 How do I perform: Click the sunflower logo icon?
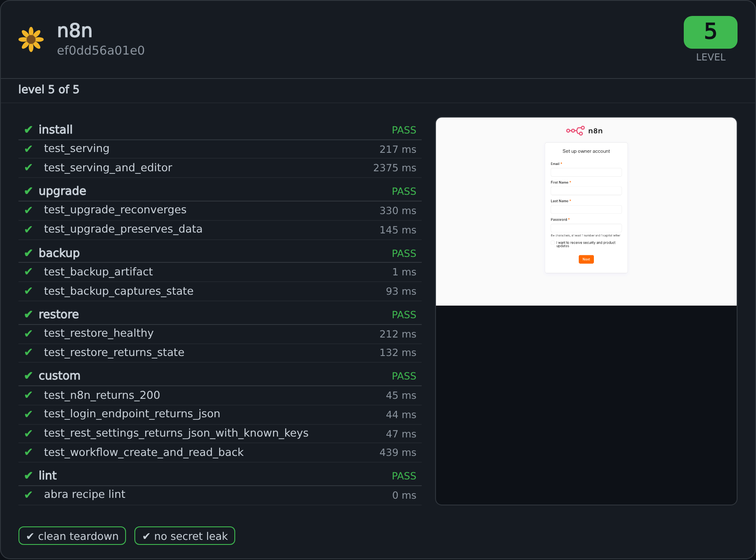31,39
